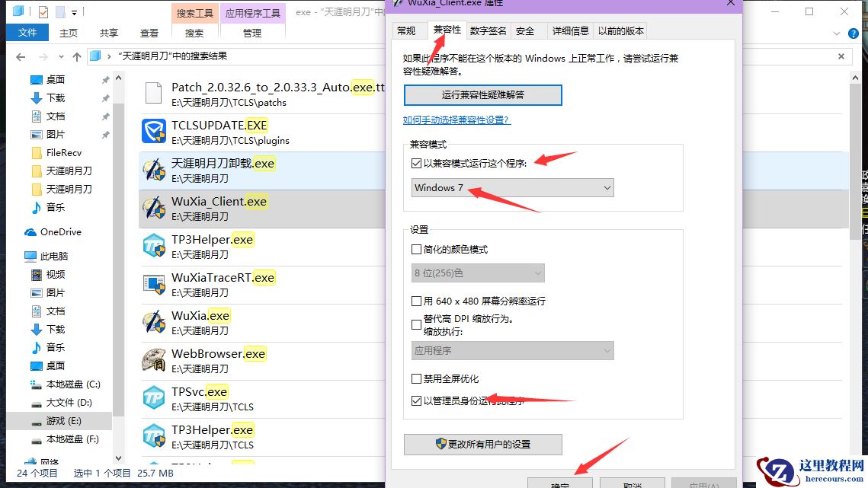The height and width of the screenshot is (488, 868).
Task: Switch to the 详细信息 tab
Action: (572, 30)
